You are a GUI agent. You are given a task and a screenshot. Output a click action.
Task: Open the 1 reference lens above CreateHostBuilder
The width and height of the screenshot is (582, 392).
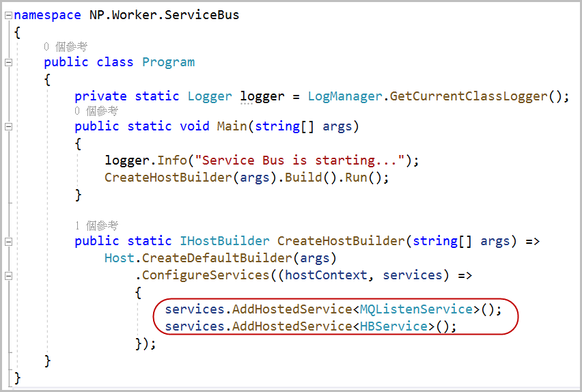coord(96,225)
